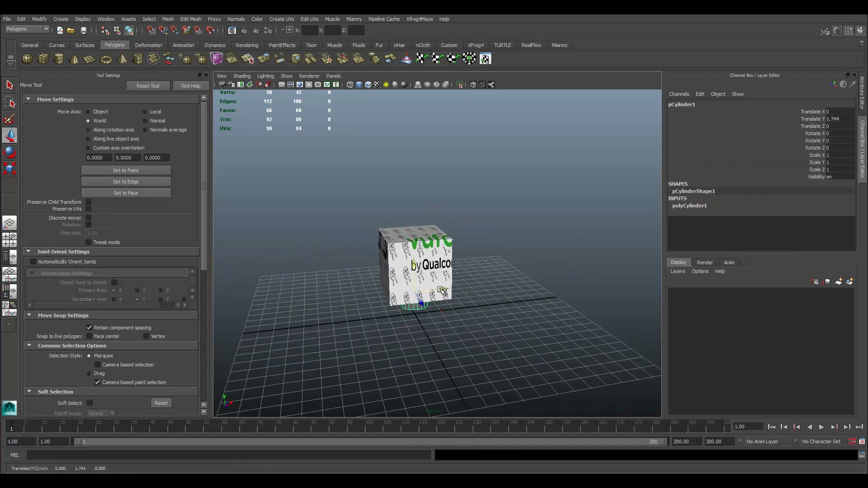
Task: Choose the Lasso tool in toolbox
Action: point(9,102)
